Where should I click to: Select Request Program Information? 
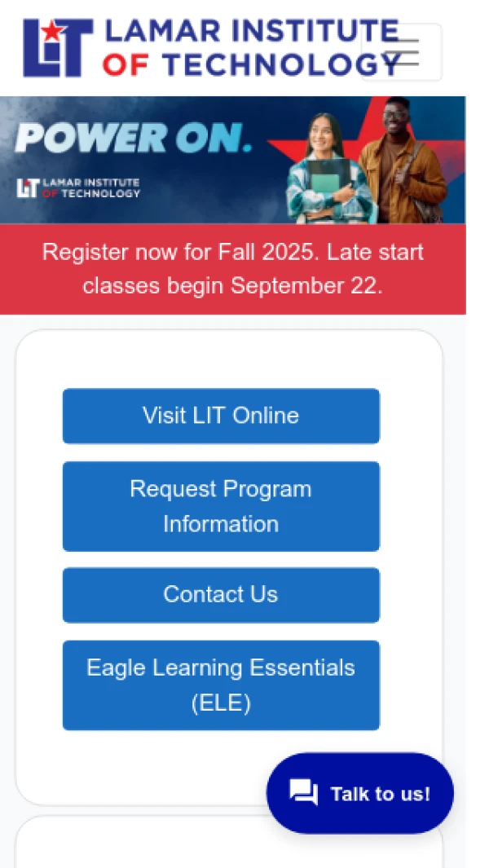[221, 506]
